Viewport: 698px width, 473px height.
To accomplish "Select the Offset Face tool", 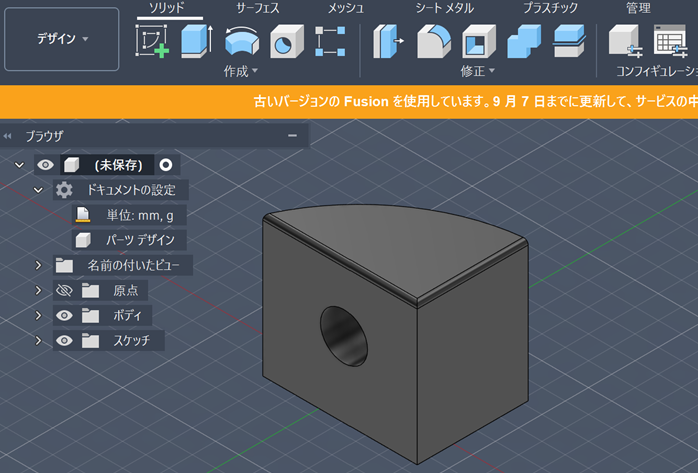I will tap(568, 41).
